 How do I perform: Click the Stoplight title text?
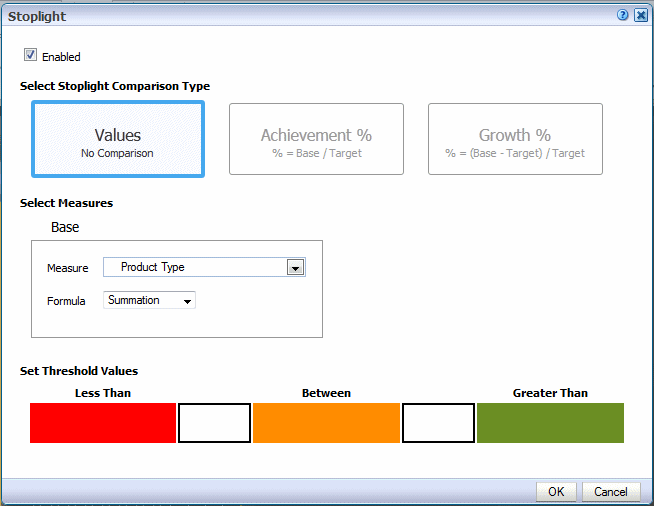pos(37,16)
